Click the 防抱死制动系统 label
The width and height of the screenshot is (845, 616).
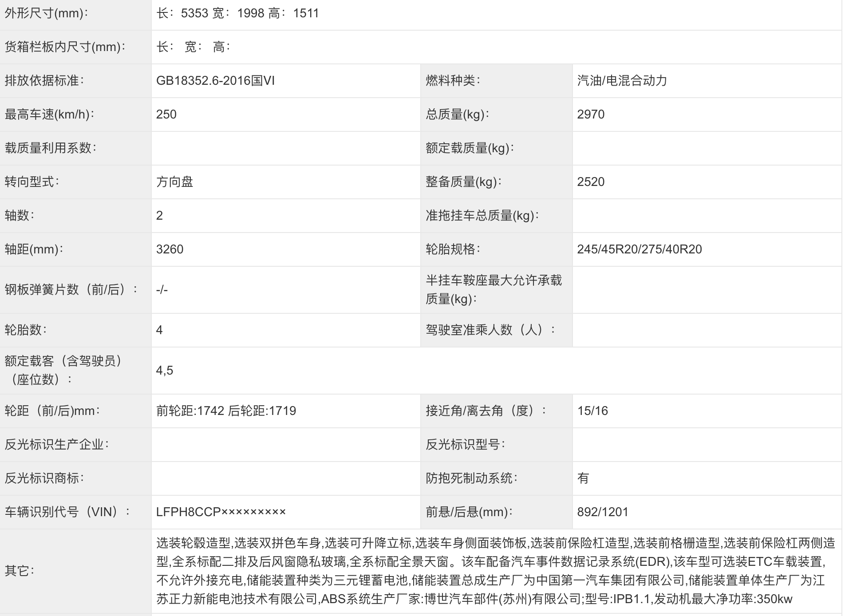pyautogui.click(x=471, y=478)
